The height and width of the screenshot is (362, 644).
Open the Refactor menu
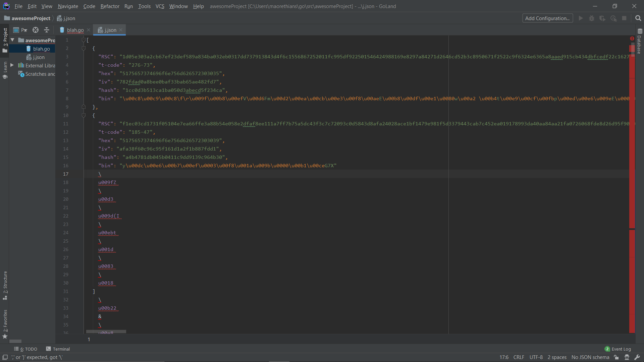[x=110, y=6]
